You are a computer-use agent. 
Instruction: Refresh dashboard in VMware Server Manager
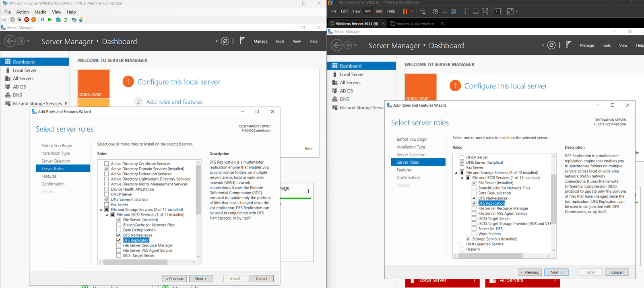pyautogui.click(x=552, y=45)
